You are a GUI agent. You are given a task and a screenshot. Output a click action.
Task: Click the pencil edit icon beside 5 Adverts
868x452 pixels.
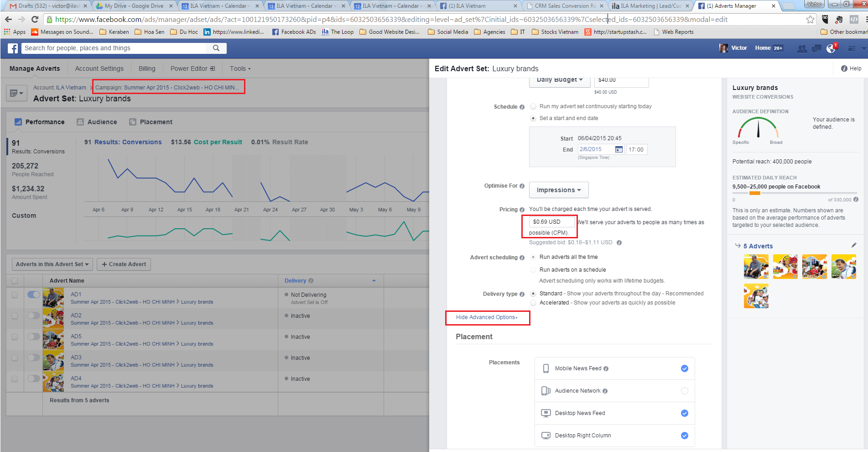(x=854, y=245)
